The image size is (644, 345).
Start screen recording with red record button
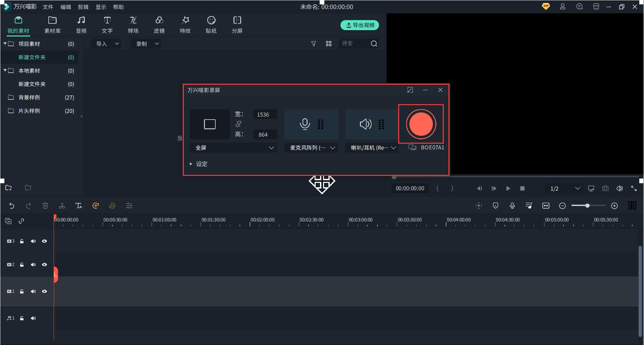421,124
